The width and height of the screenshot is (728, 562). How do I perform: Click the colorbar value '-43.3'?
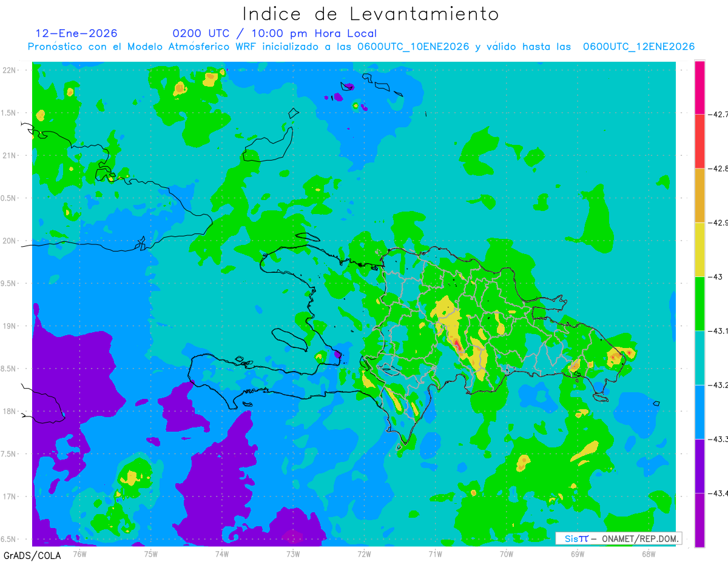(719, 439)
